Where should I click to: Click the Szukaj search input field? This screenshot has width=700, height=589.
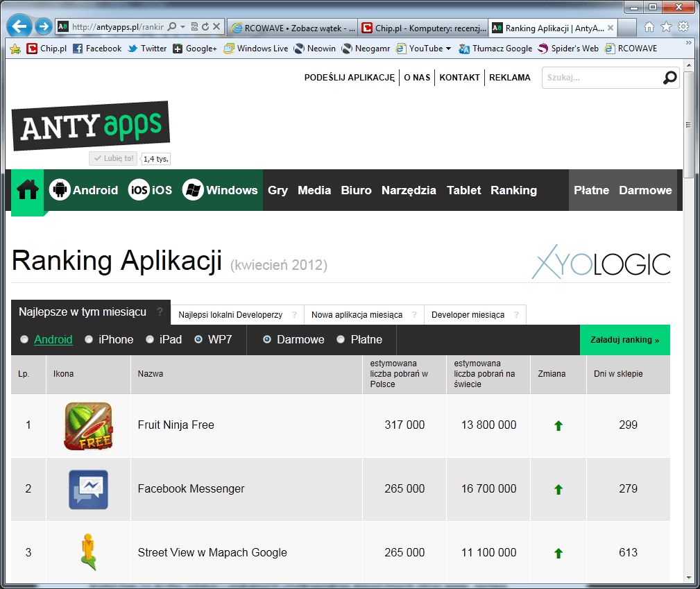600,78
